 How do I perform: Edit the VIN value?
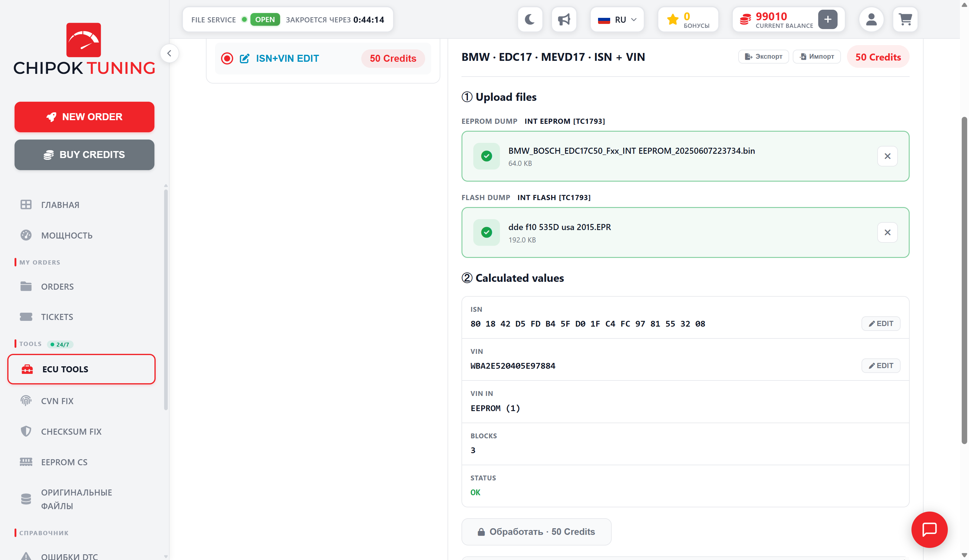[x=881, y=366]
